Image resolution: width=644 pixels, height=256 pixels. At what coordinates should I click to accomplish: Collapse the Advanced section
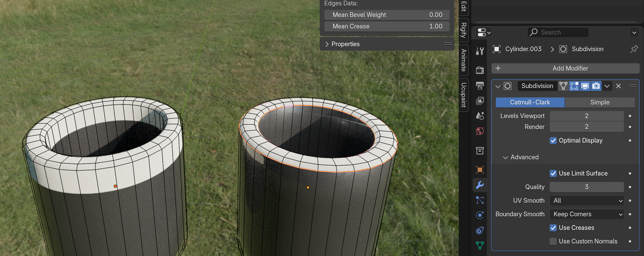click(x=506, y=157)
